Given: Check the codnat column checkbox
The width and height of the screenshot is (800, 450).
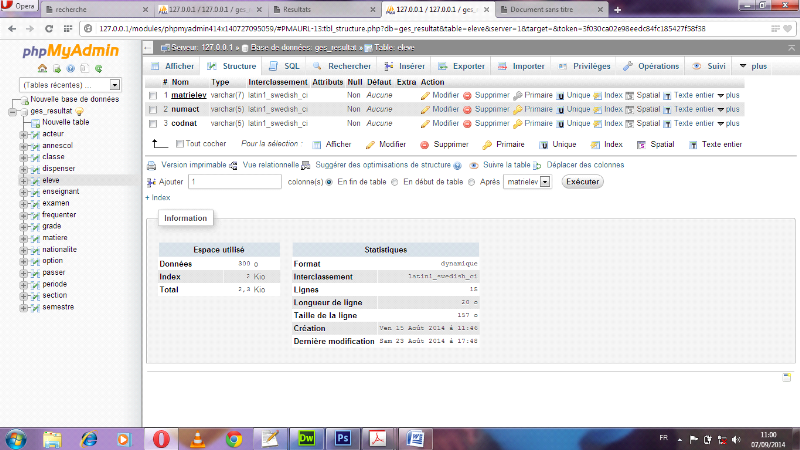Looking at the screenshot, I should 153,123.
